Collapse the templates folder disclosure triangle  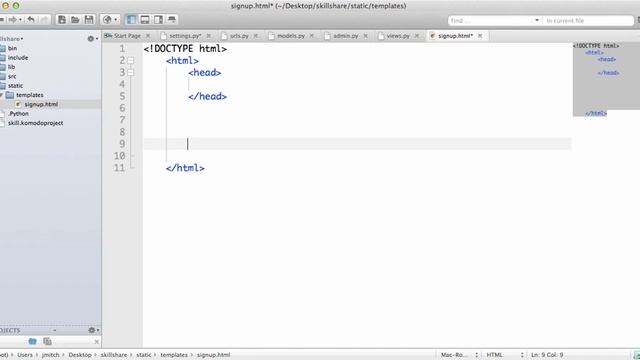click(x=1, y=95)
